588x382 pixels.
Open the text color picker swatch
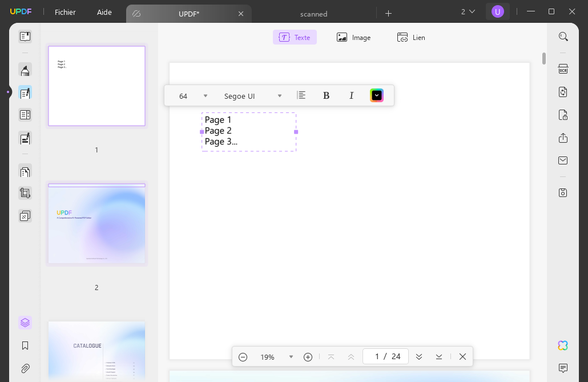tap(377, 96)
